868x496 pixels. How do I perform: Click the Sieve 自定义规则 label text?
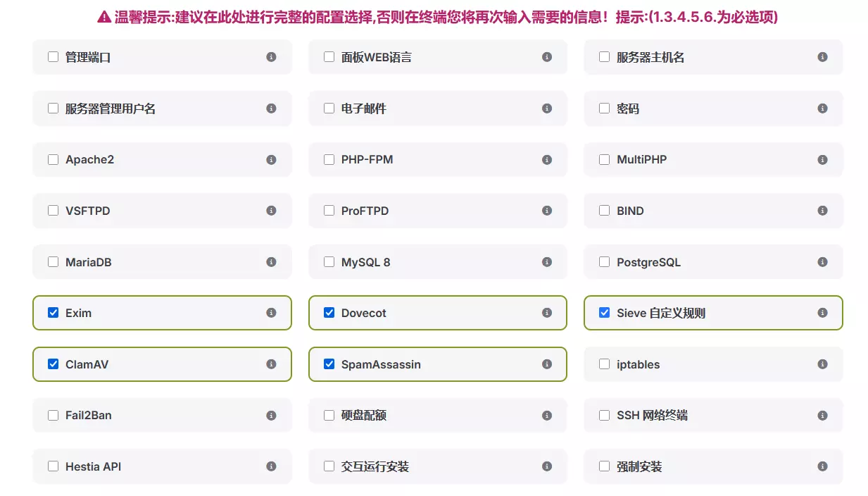point(661,313)
